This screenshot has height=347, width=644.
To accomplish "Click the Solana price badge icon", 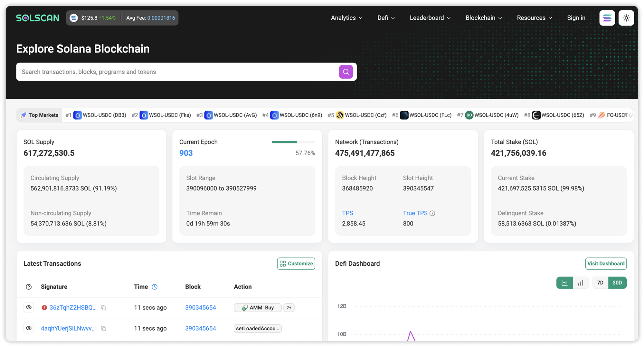I will [74, 18].
